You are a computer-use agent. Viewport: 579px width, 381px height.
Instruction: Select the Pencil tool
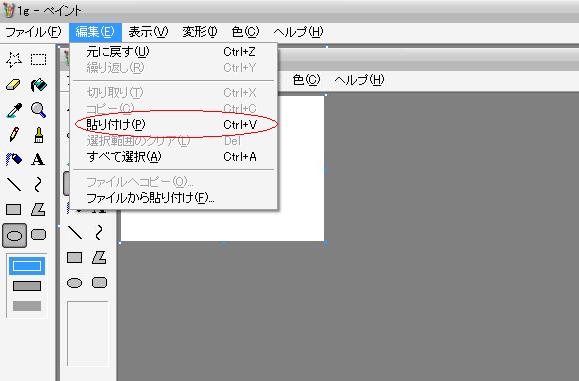14,135
